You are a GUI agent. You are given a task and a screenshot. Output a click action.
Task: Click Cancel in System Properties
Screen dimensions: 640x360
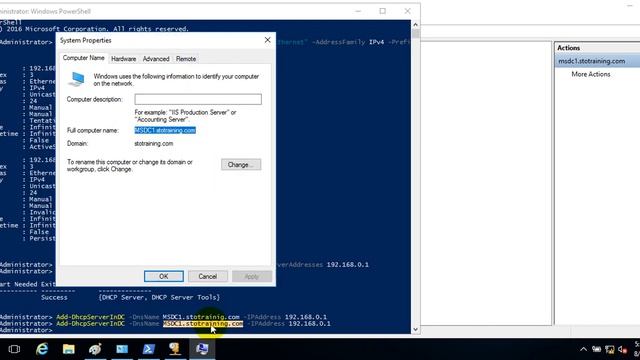(207, 276)
